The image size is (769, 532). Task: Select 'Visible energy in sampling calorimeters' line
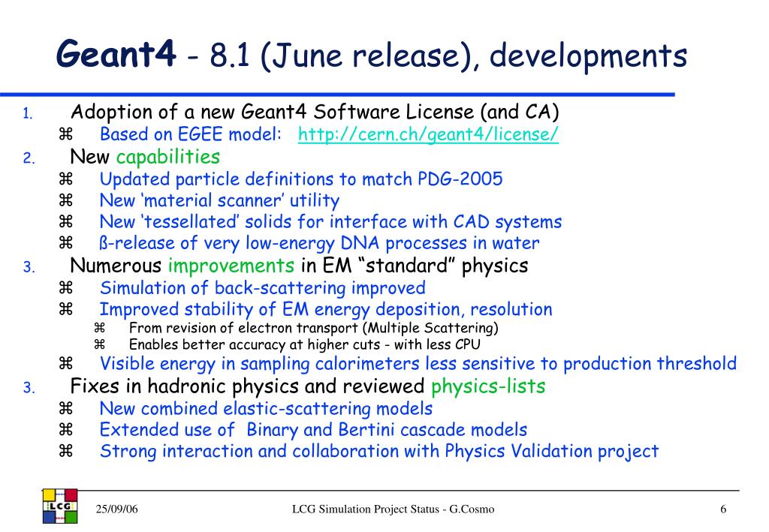[418, 363]
